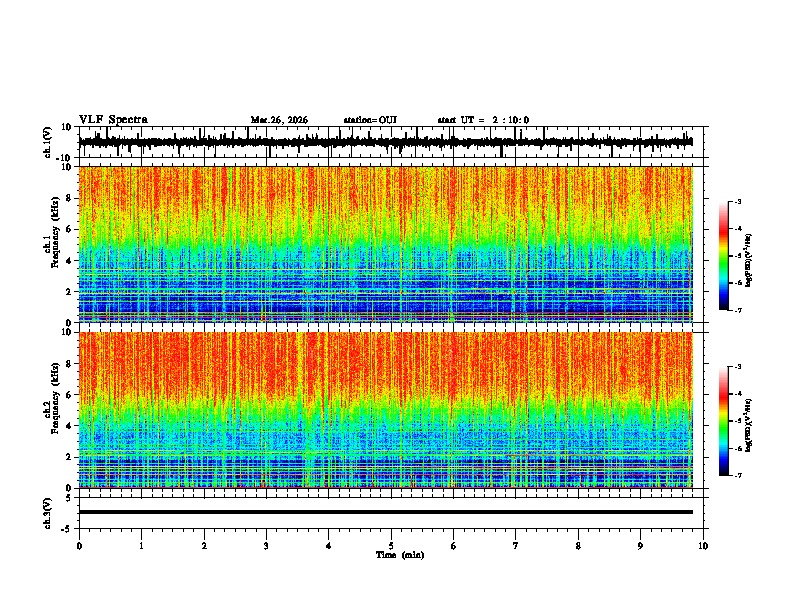This screenshot has height=612, width=792.
Task: Click the time axis tick label '0'
Action: coord(79,546)
